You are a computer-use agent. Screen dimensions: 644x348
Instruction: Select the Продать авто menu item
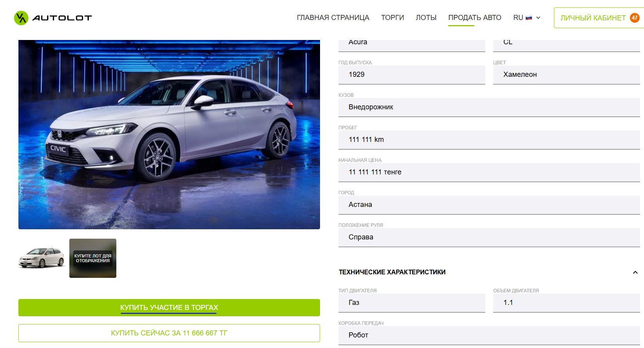pyautogui.click(x=475, y=18)
